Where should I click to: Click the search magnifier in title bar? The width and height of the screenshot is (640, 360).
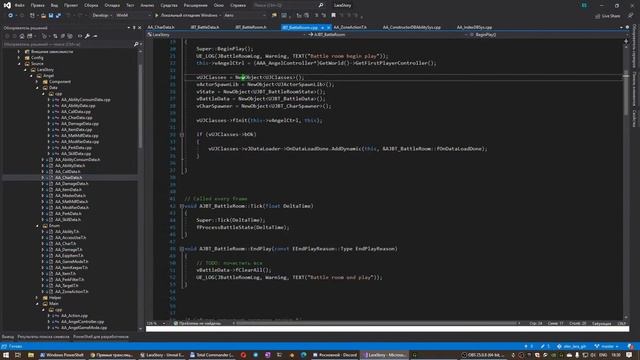(x=321, y=5)
